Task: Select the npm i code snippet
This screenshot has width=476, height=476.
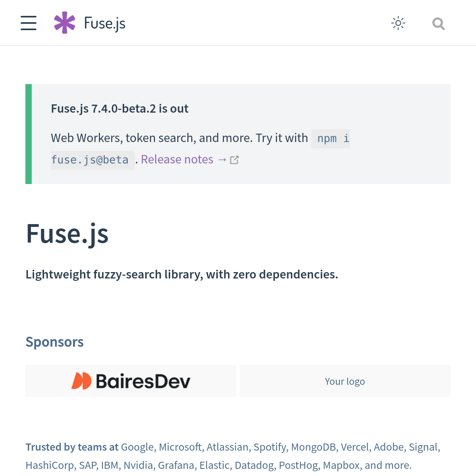Action: tap(330, 138)
